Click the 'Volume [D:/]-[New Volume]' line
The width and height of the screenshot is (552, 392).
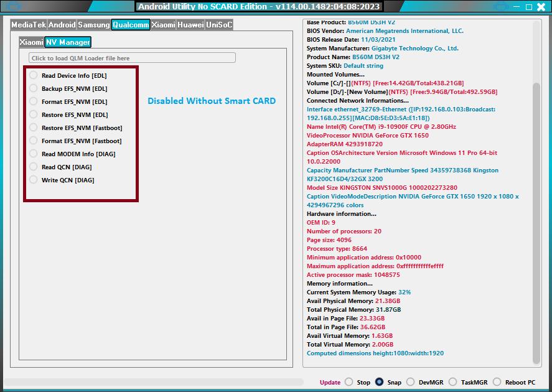click(x=402, y=92)
